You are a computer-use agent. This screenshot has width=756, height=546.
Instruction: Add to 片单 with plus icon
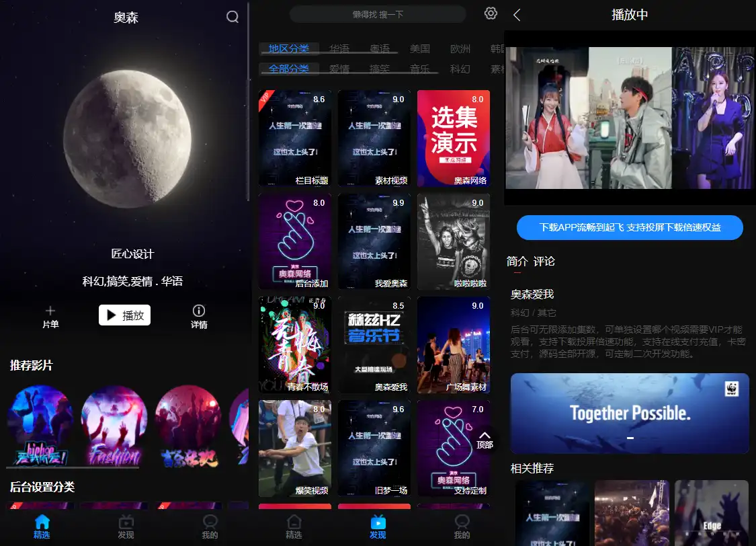50,316
